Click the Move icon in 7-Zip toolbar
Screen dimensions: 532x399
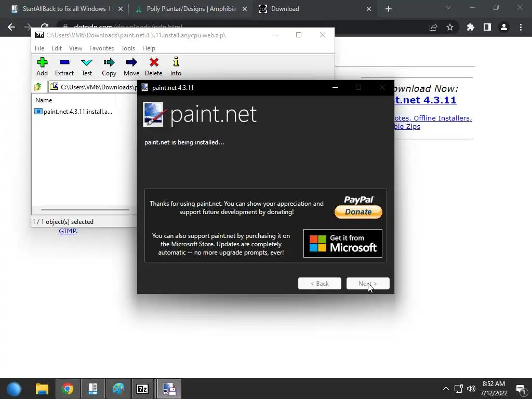click(131, 66)
